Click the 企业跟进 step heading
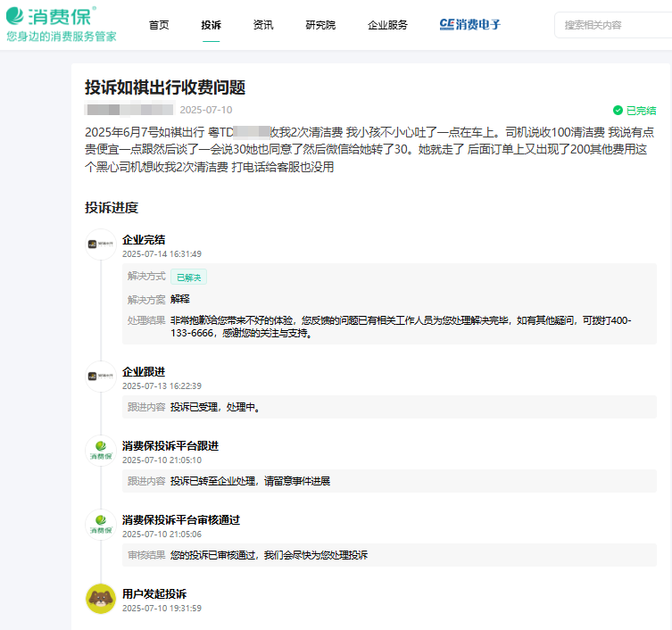Viewport: 672px width, 630px height. (144, 372)
